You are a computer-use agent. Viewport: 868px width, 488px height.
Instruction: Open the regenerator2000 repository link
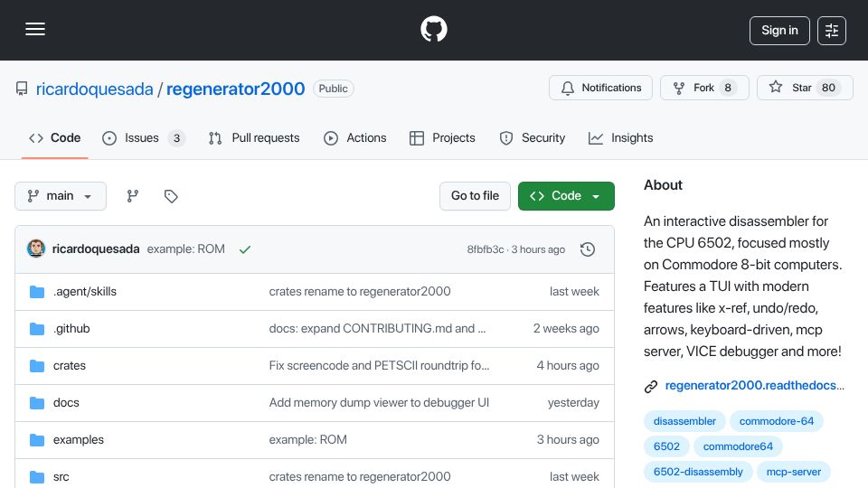[x=235, y=89]
